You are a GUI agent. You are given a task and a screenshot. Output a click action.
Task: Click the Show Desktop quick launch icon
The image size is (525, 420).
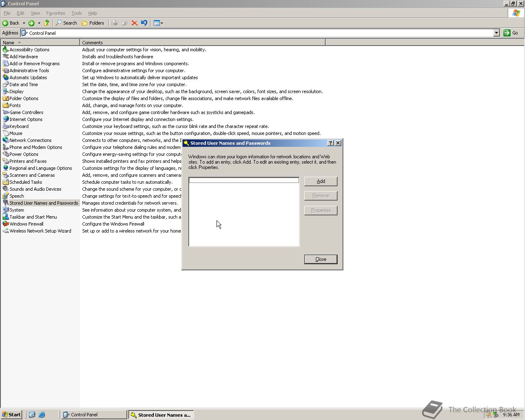[x=32, y=415]
